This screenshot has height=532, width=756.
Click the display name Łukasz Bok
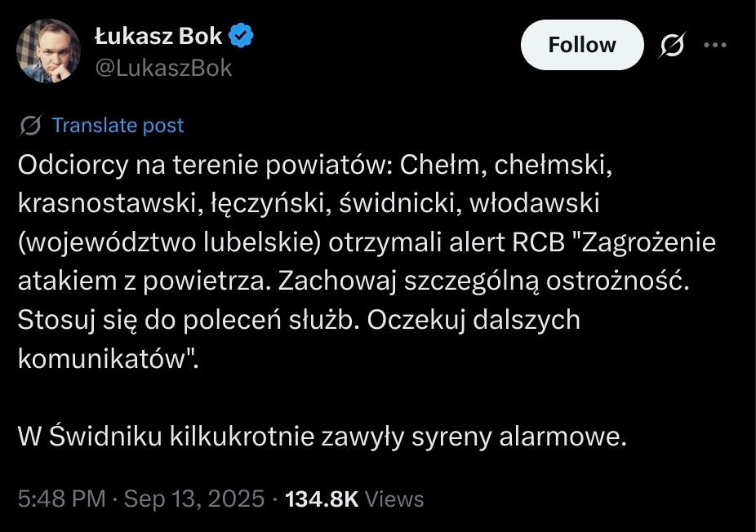pos(158,36)
